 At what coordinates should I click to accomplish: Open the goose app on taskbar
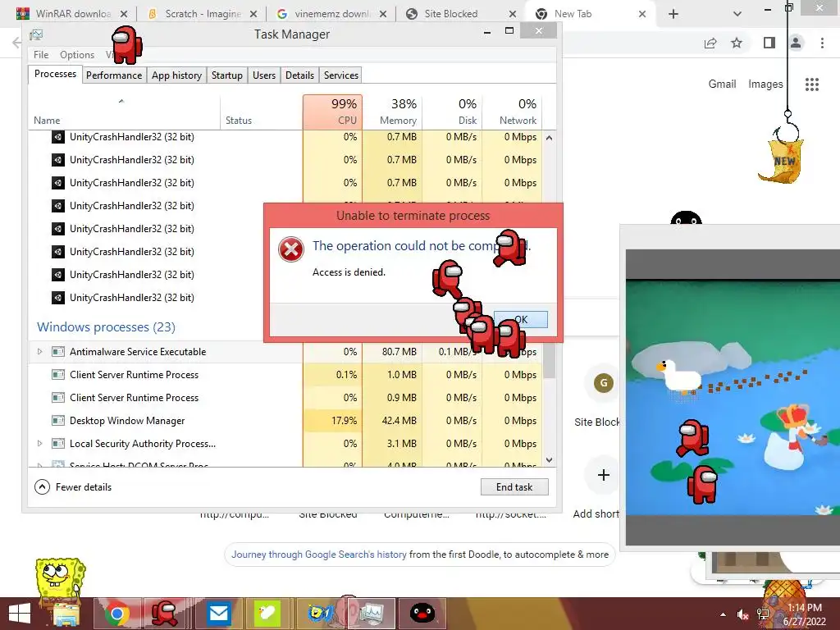[267, 614]
